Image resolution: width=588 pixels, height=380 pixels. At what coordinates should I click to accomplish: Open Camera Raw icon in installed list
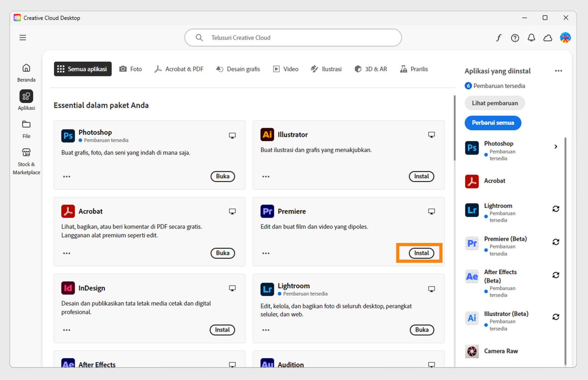pyautogui.click(x=472, y=351)
